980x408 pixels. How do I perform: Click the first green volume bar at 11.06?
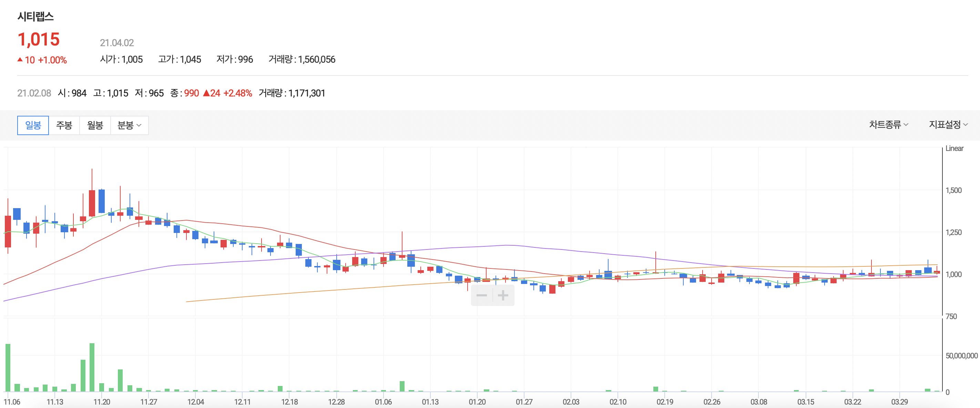click(x=8, y=367)
